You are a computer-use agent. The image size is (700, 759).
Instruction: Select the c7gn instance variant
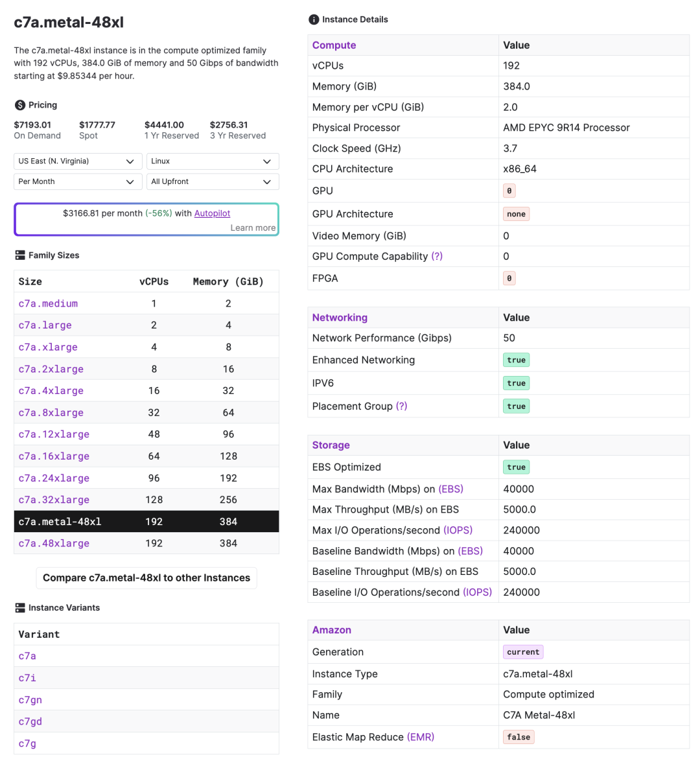coord(30,700)
